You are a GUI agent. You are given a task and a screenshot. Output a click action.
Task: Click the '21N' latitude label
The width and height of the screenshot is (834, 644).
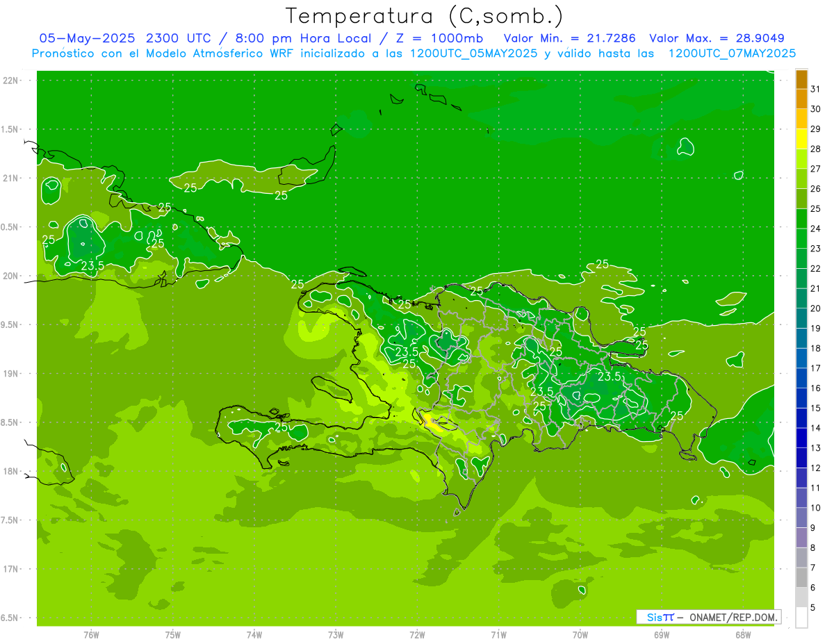(x=12, y=178)
